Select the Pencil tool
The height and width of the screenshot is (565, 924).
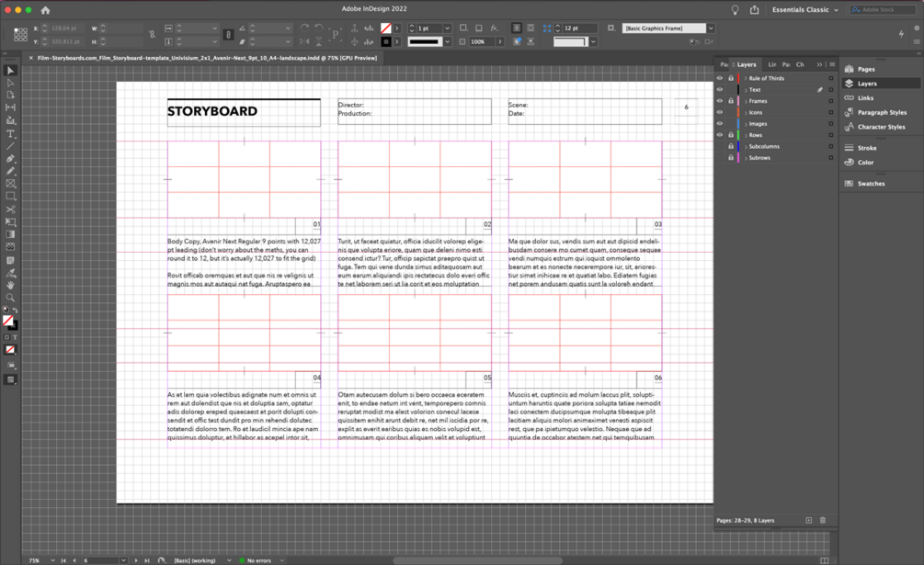click(x=10, y=171)
